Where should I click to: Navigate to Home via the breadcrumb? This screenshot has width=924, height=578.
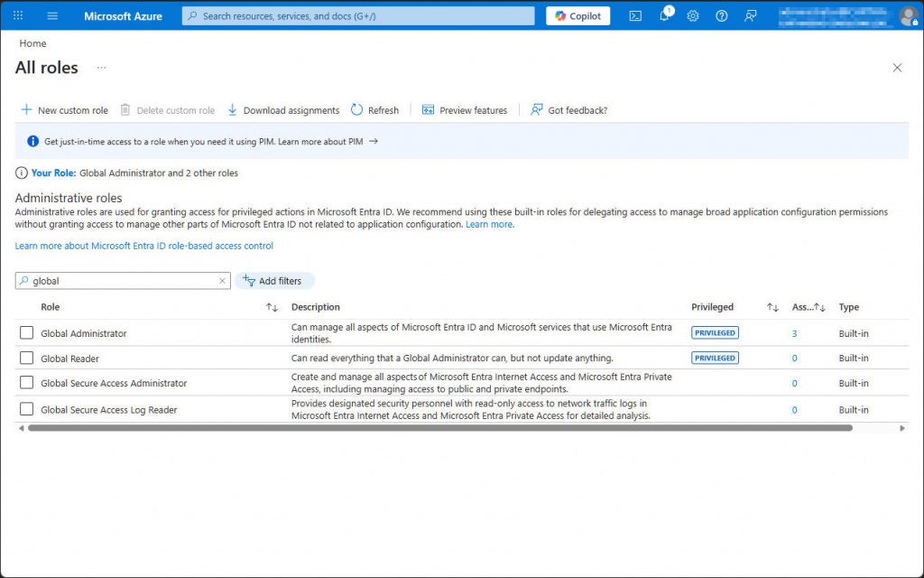[x=32, y=43]
